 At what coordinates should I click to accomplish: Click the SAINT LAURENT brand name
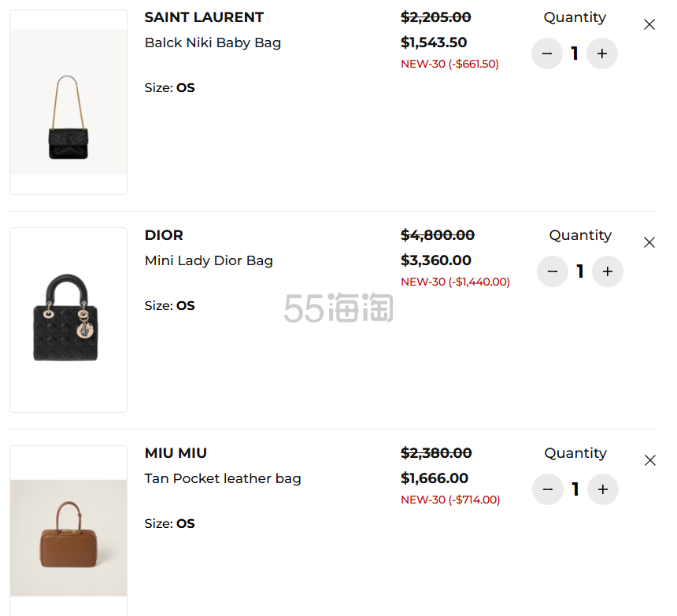click(x=204, y=17)
